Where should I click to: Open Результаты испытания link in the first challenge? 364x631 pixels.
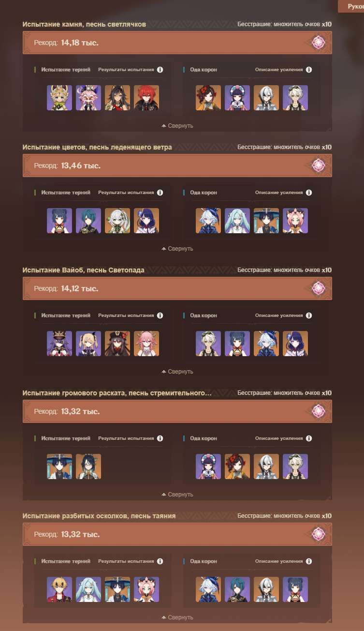pos(126,70)
